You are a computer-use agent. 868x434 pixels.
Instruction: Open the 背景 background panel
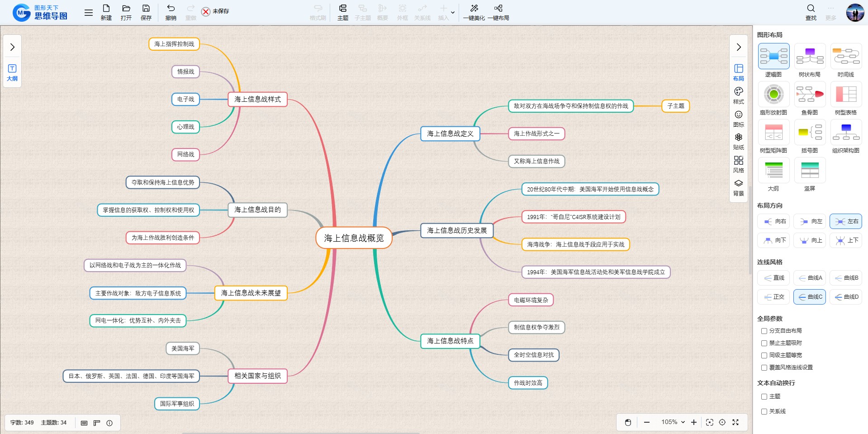(738, 184)
